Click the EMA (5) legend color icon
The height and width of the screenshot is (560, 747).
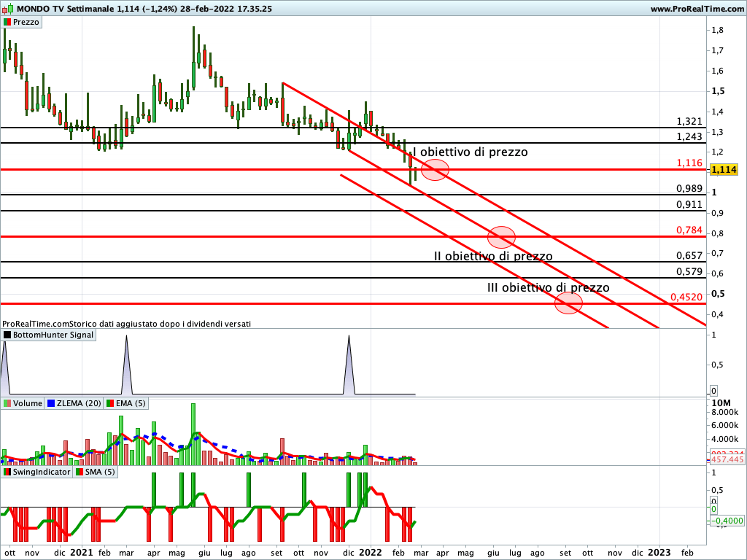[x=110, y=403]
